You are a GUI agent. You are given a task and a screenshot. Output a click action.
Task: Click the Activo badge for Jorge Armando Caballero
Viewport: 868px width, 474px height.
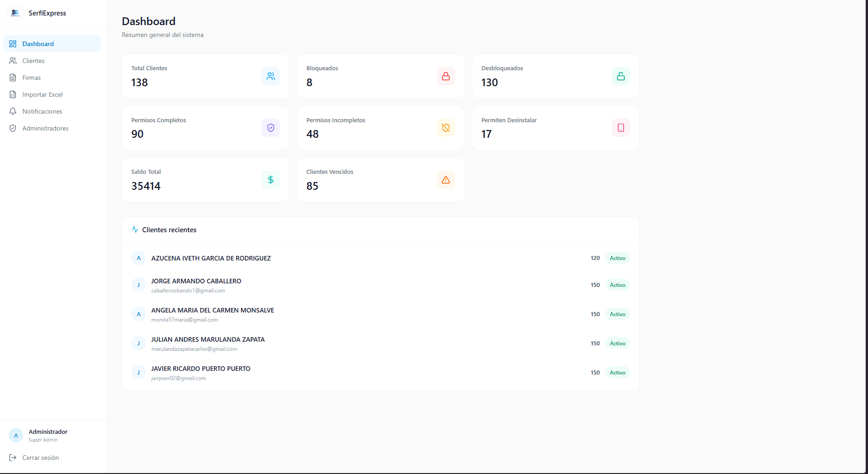[617, 285]
